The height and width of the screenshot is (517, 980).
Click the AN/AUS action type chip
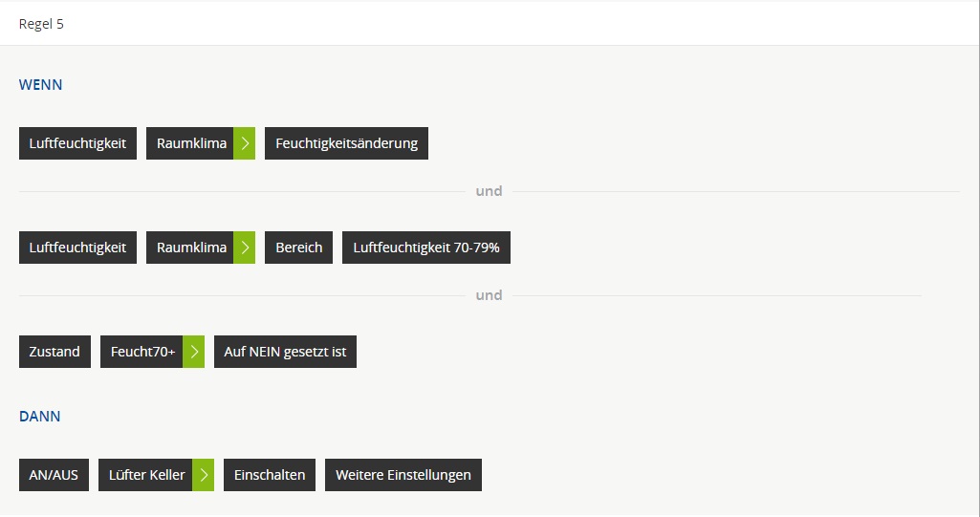pyautogui.click(x=54, y=475)
